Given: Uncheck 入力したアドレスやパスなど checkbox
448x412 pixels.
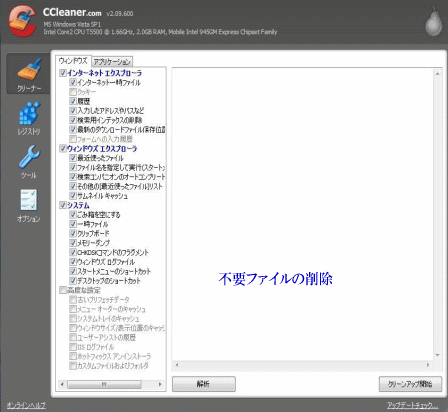Looking at the screenshot, I should pyautogui.click(x=73, y=110).
